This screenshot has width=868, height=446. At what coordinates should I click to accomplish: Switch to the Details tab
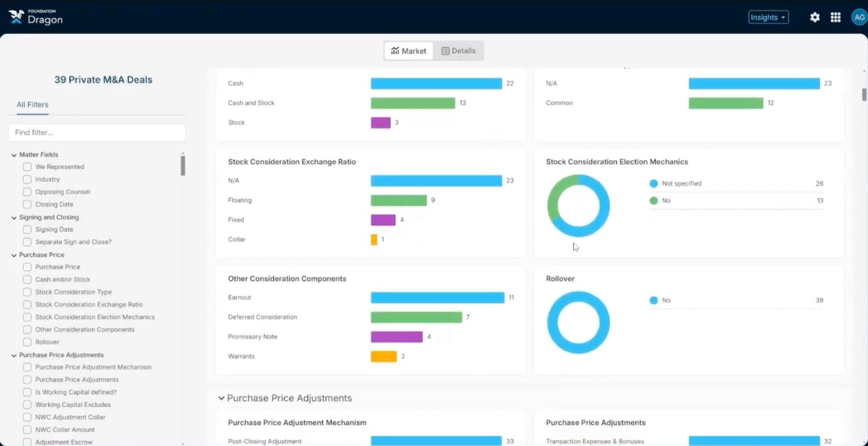coord(458,50)
